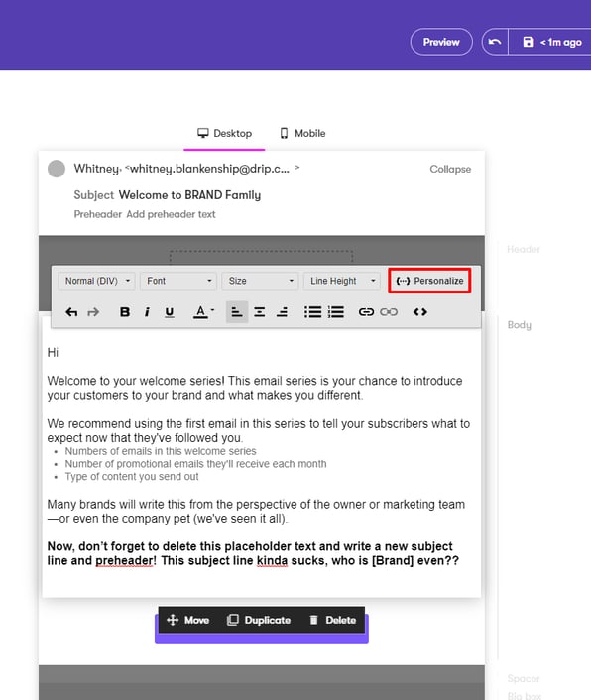Click the editor redo arrow
The image size is (591, 700).
pyautogui.click(x=93, y=312)
